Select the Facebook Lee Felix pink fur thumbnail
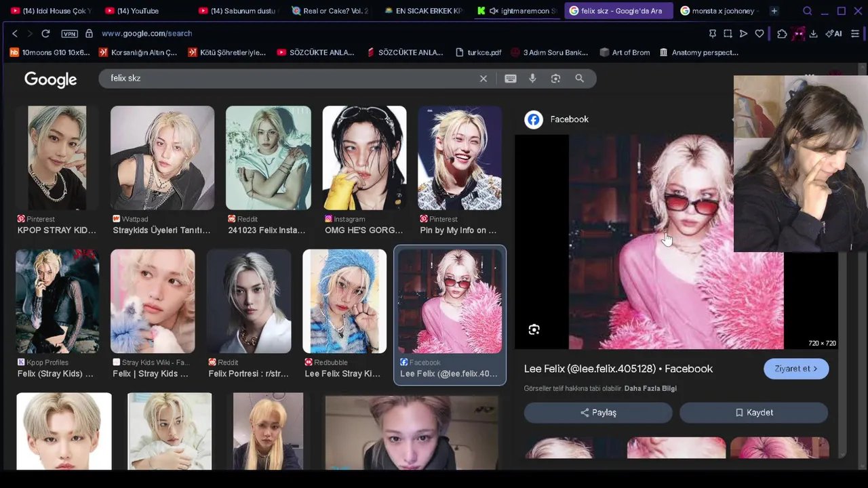The image size is (868, 488). click(450, 302)
